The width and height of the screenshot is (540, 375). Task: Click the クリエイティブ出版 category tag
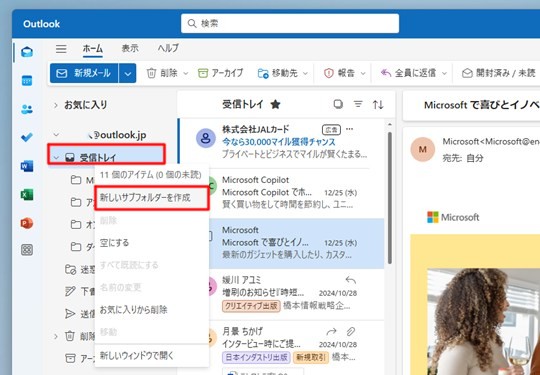click(x=251, y=306)
